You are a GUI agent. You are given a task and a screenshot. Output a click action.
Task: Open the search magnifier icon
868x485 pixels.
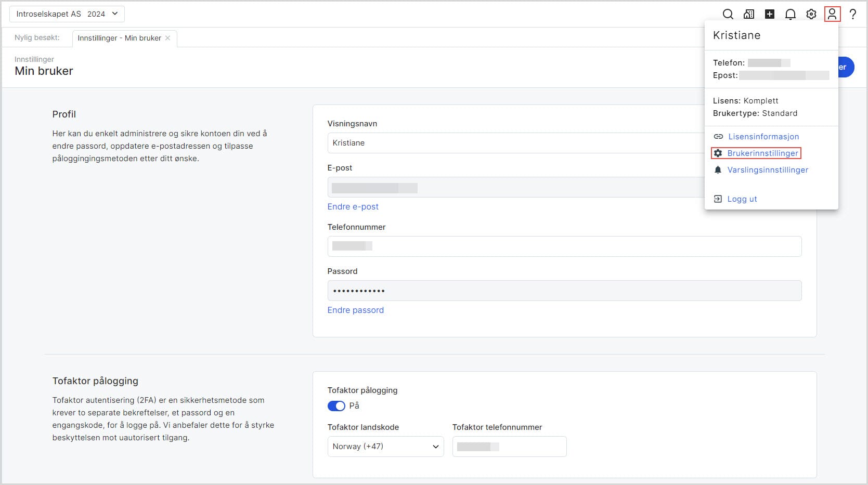pyautogui.click(x=728, y=14)
